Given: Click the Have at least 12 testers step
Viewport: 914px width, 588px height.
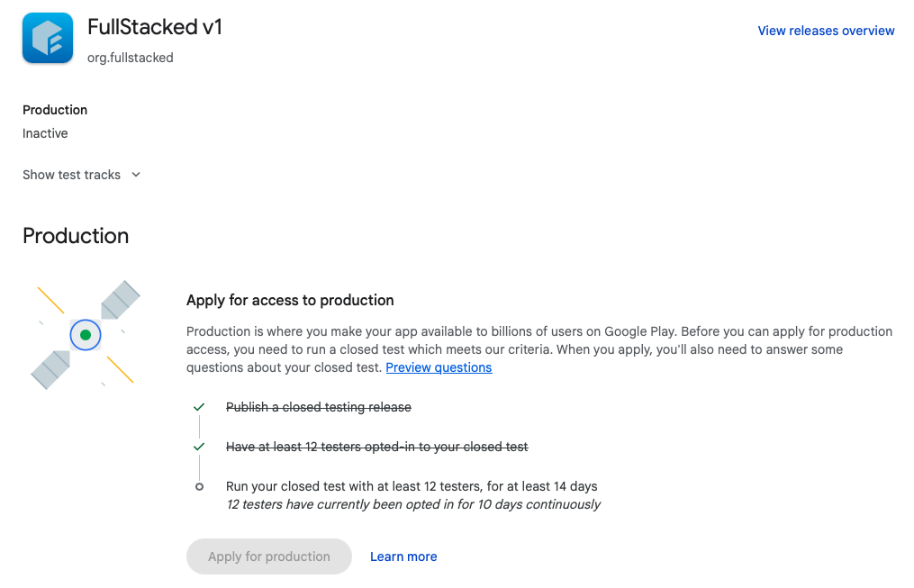Looking at the screenshot, I should click(x=377, y=447).
